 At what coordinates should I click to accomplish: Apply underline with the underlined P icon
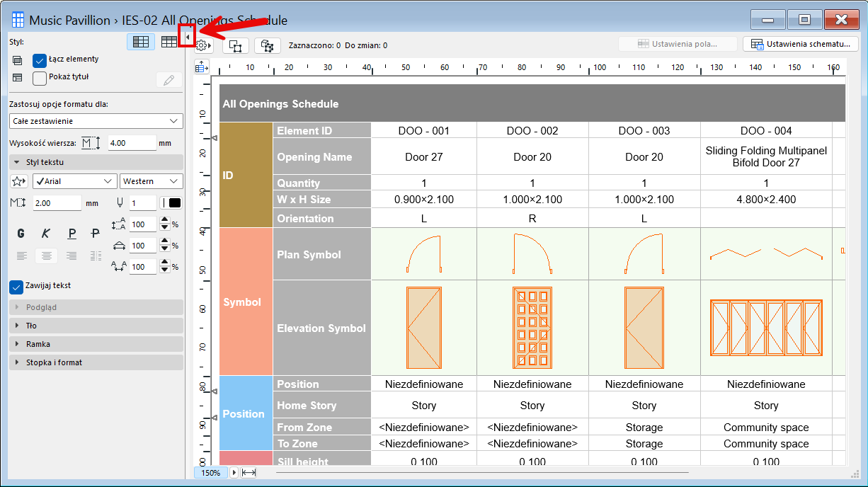coord(72,233)
